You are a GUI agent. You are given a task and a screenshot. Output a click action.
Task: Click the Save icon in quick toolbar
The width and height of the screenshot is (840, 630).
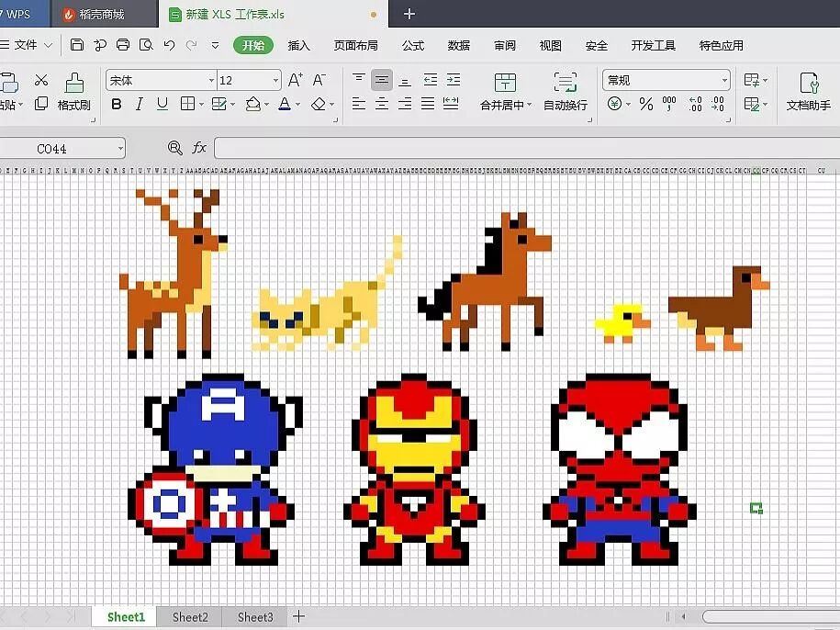[77, 45]
